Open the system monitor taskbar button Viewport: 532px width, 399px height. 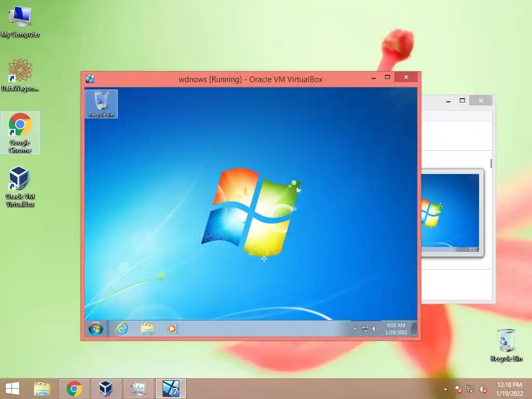pyautogui.click(x=138, y=389)
